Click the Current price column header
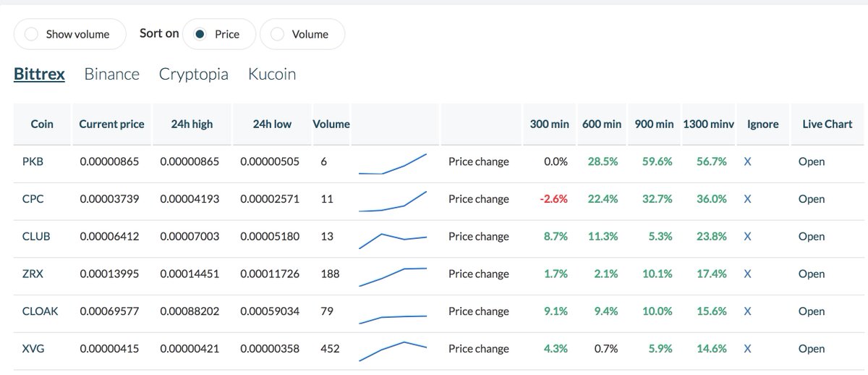 (x=111, y=124)
